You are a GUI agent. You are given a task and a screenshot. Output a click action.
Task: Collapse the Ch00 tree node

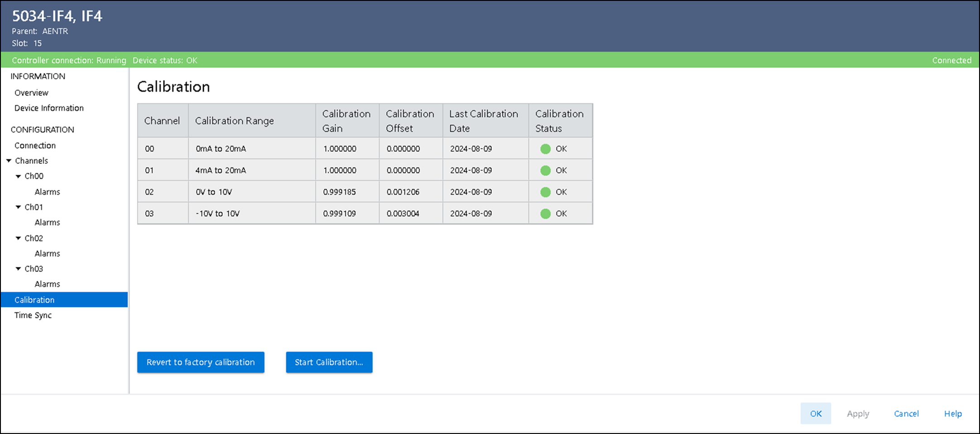click(x=18, y=176)
